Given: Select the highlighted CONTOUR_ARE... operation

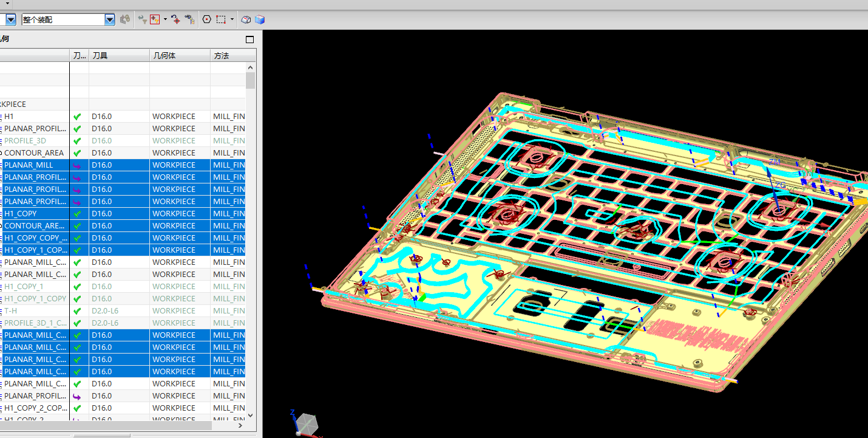Looking at the screenshot, I should (x=35, y=225).
